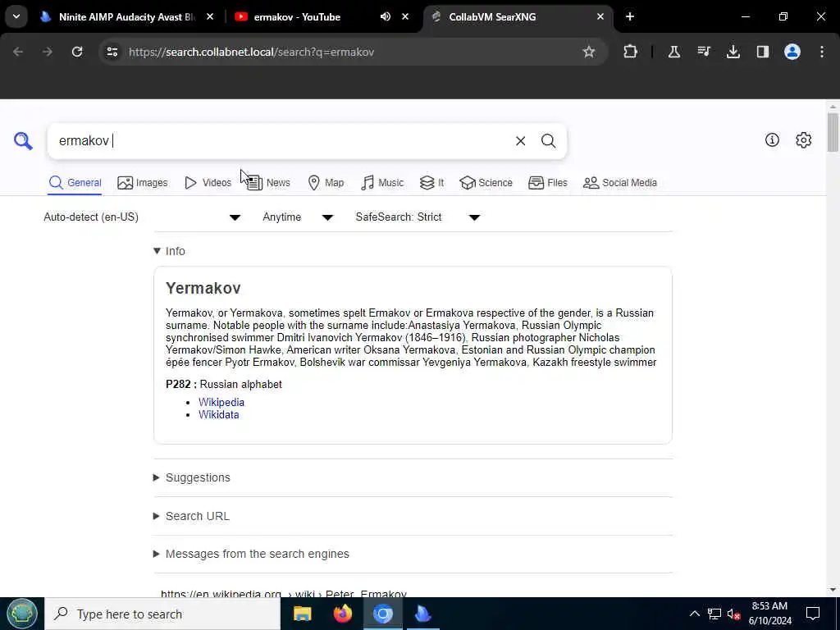This screenshot has width=840, height=630.
Task: Open the tab search dropdown
Action: coord(16,17)
